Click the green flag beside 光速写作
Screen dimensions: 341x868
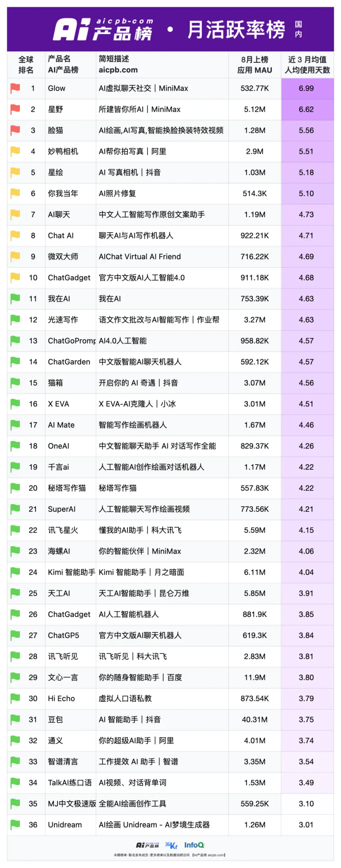[x=15, y=320]
